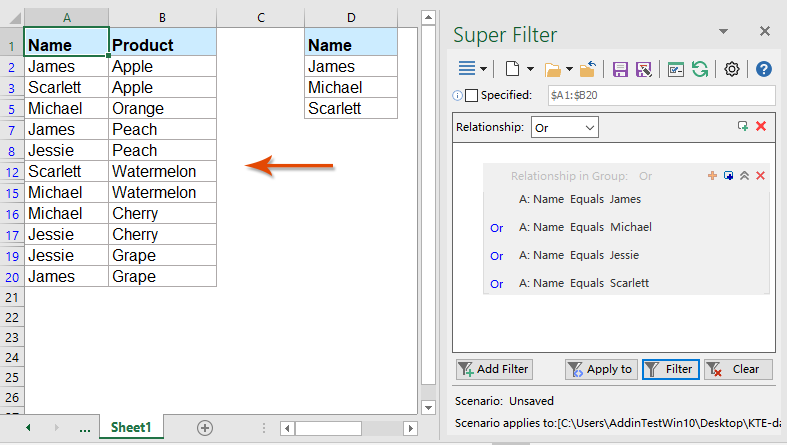
Task: Click the Save As scenario icon
Action: point(644,69)
